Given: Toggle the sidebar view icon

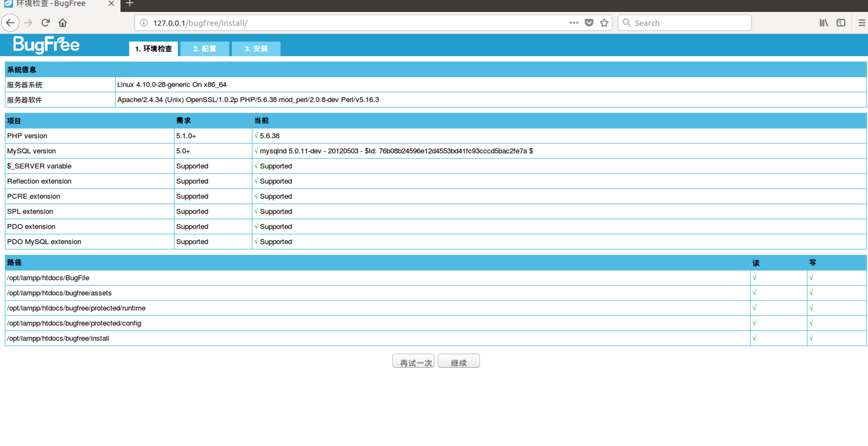Looking at the screenshot, I should [841, 23].
